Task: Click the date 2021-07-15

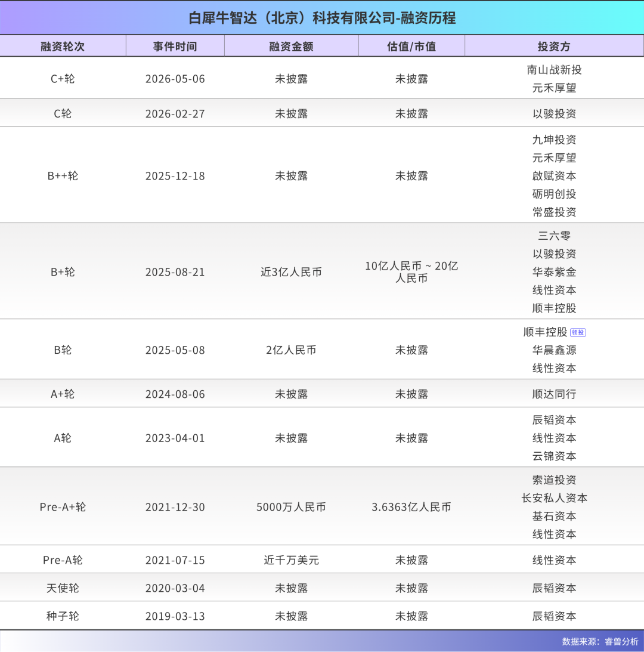Action: pos(175,560)
